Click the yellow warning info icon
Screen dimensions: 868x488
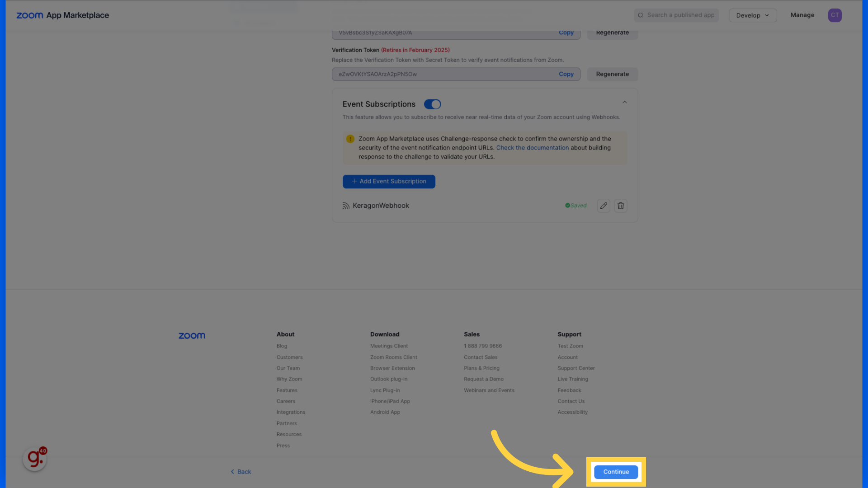coord(350,139)
